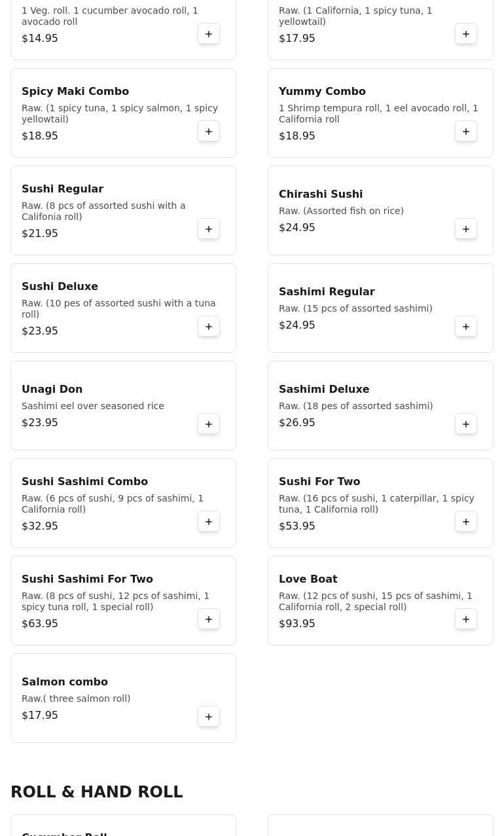Add Yummy Combo using plus icon
The height and width of the screenshot is (836, 504).
[466, 132]
